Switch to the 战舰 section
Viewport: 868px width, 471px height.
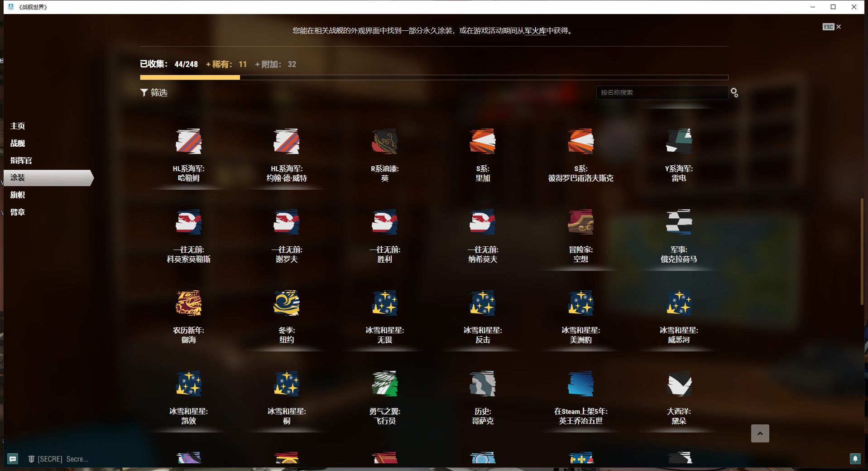point(18,143)
